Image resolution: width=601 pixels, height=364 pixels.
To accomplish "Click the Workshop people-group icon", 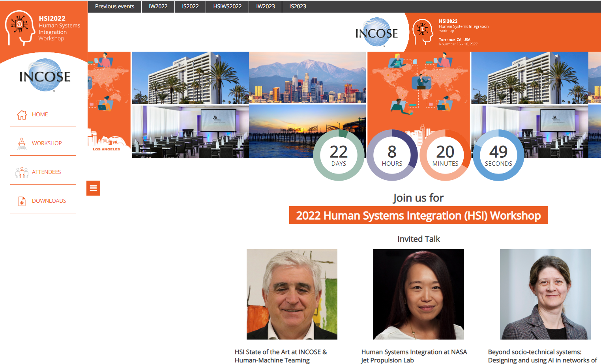I will (x=21, y=143).
